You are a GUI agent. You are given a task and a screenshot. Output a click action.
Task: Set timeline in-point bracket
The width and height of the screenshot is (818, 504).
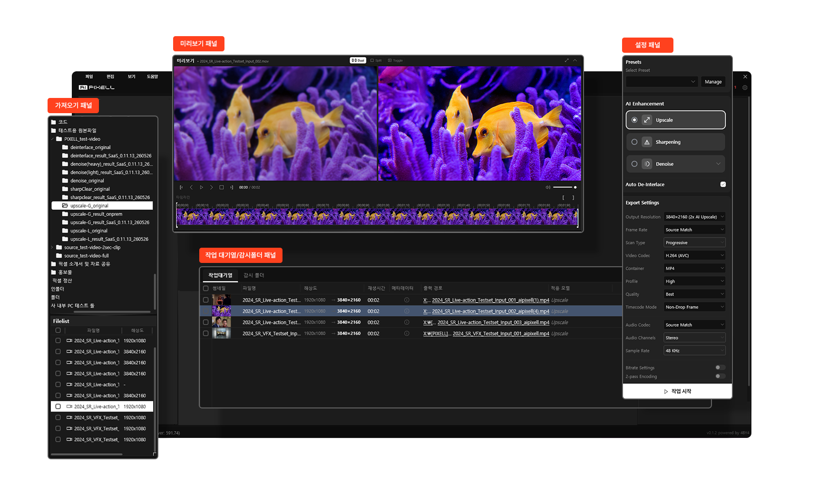(x=564, y=197)
